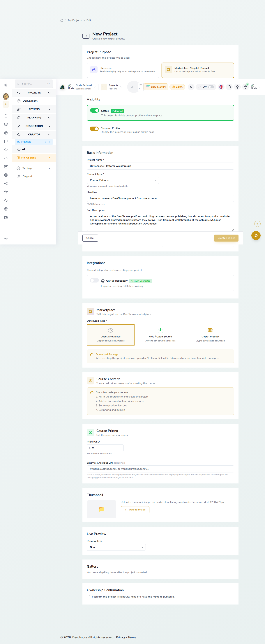265x644 pixels.
Task: Toggle light theme with the sun icon in the top bar
Action: tap(191, 87)
